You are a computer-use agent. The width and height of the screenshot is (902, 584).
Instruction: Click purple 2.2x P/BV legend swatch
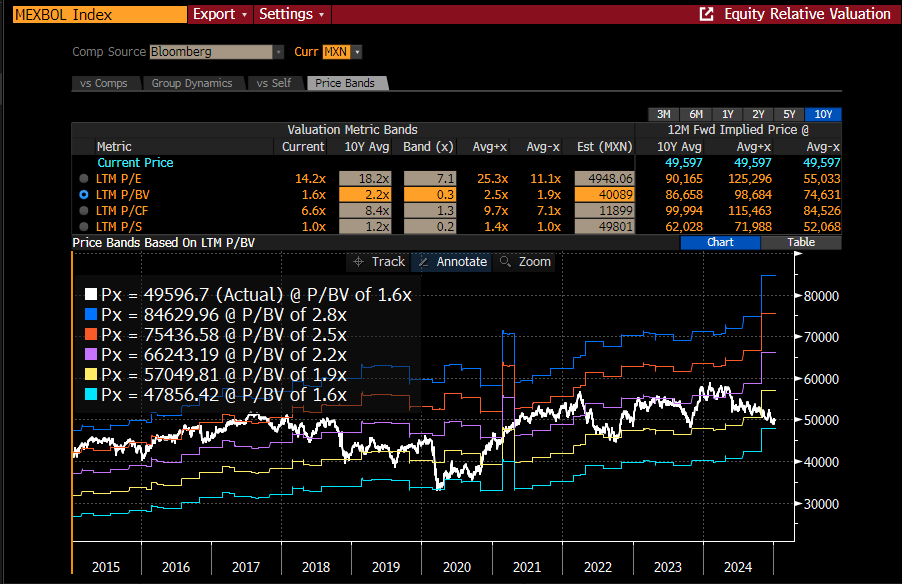(91, 354)
